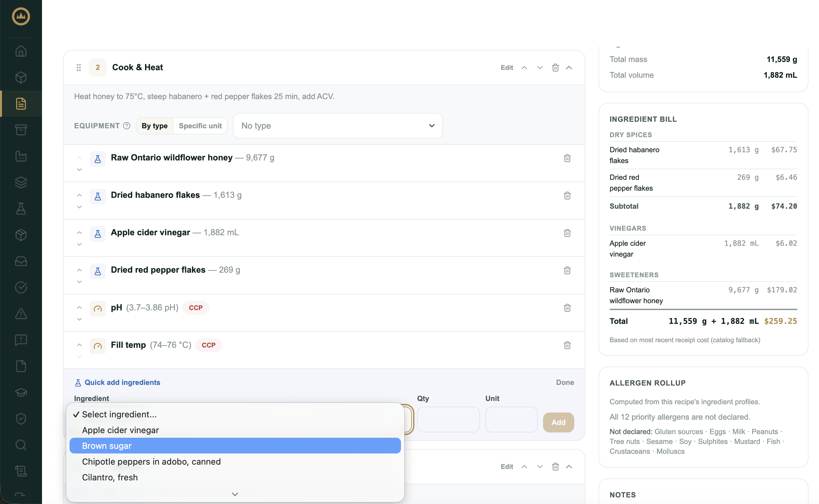Viewport: 819px width, 504px height.
Task: Open the No type equipment dropdown
Action: pyautogui.click(x=338, y=126)
